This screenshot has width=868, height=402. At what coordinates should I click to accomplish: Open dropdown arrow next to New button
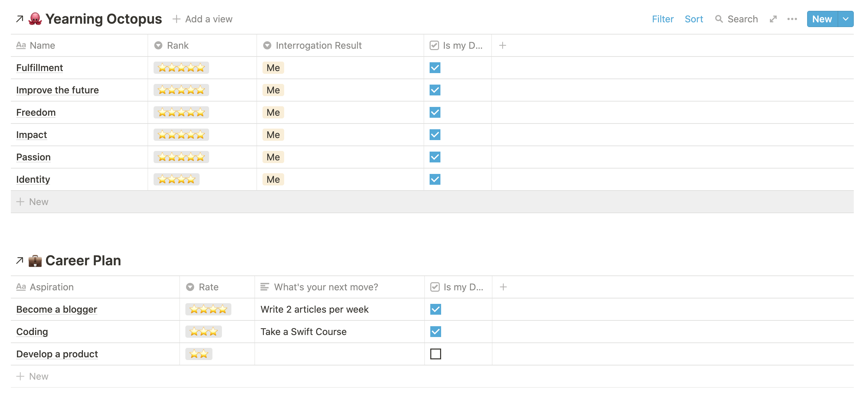click(846, 19)
